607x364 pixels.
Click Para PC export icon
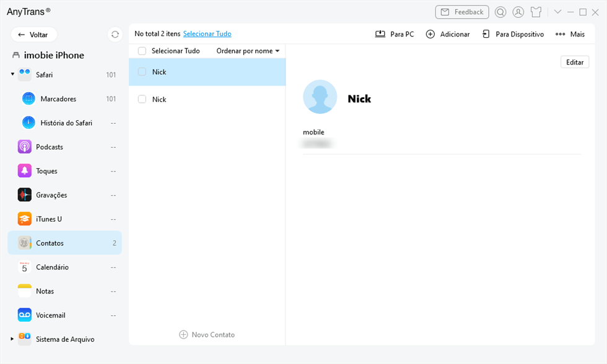click(380, 34)
